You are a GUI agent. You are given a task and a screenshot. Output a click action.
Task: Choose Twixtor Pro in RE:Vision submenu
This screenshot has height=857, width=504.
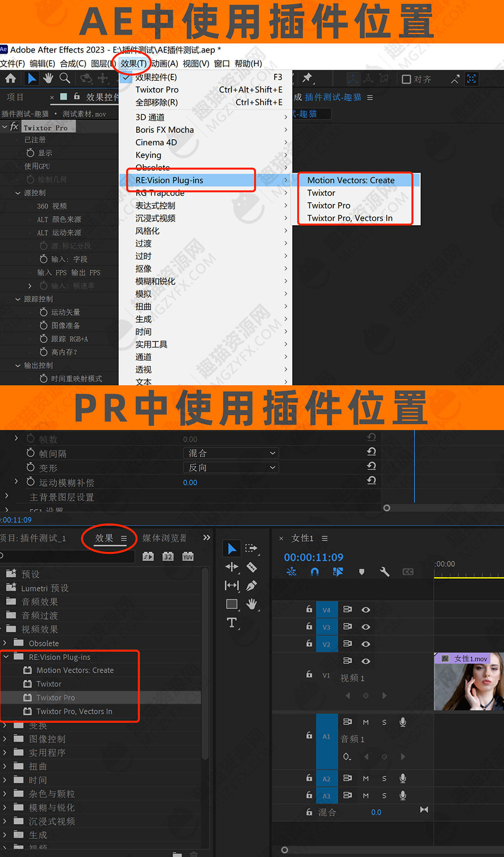point(328,205)
